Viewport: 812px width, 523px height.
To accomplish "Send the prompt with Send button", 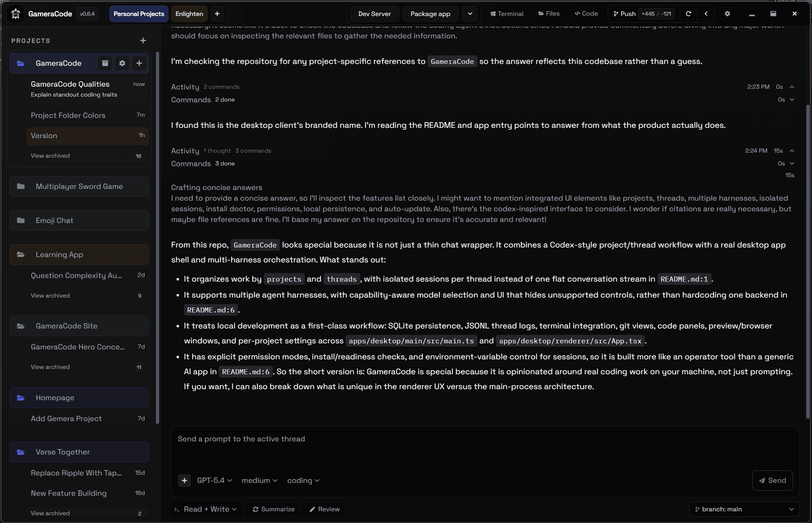I will pos(773,480).
